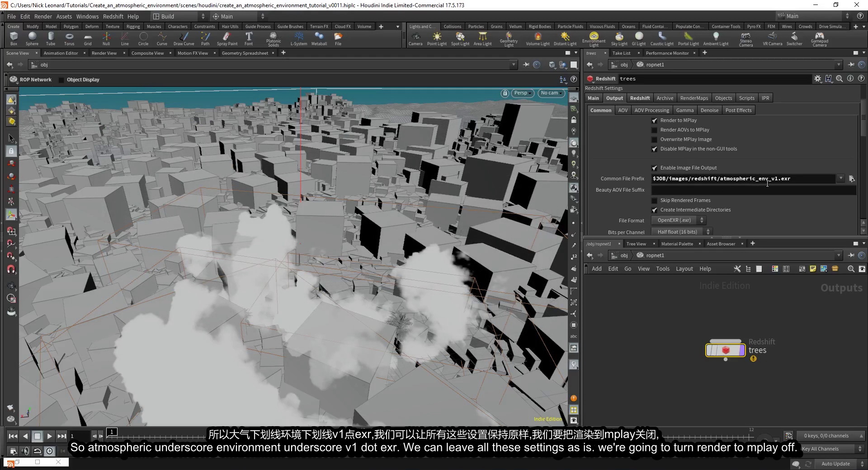The height and width of the screenshot is (470, 868).
Task: Add a Camera from the shelf
Action: click(x=415, y=39)
